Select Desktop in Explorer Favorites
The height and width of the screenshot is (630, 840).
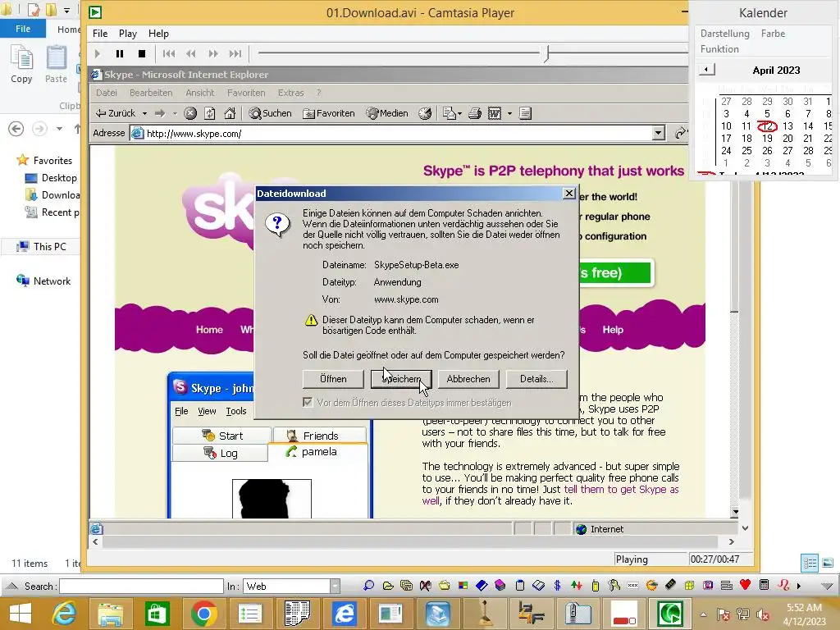(51, 178)
